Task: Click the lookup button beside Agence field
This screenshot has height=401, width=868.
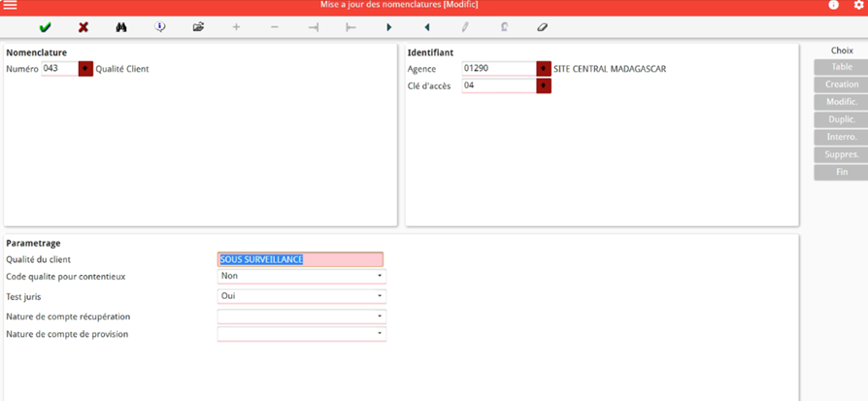Action: coord(544,69)
